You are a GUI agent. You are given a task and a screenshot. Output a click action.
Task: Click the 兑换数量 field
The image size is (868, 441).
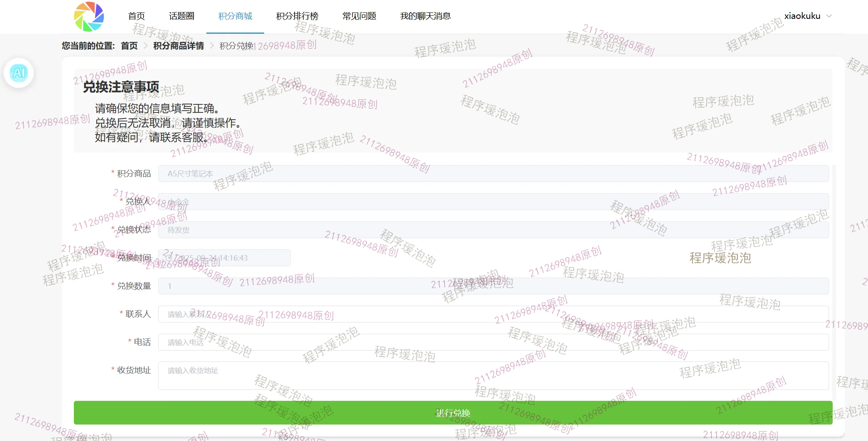493,286
